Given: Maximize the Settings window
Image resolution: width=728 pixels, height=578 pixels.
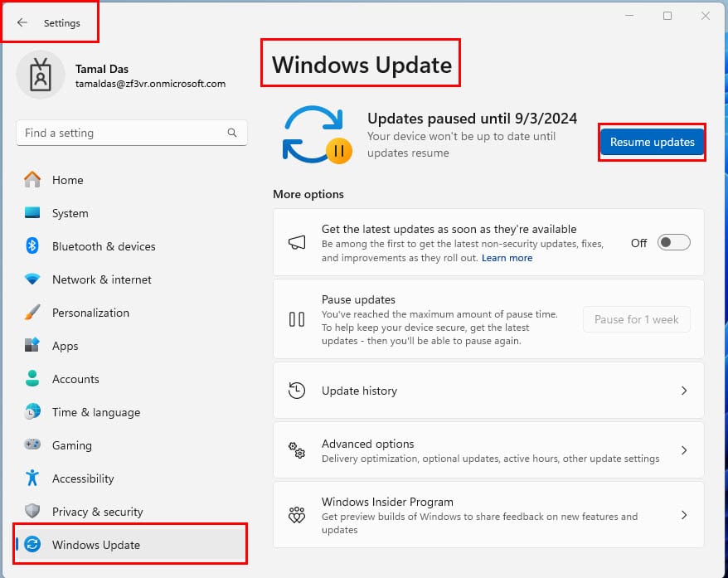Looking at the screenshot, I should (x=667, y=16).
